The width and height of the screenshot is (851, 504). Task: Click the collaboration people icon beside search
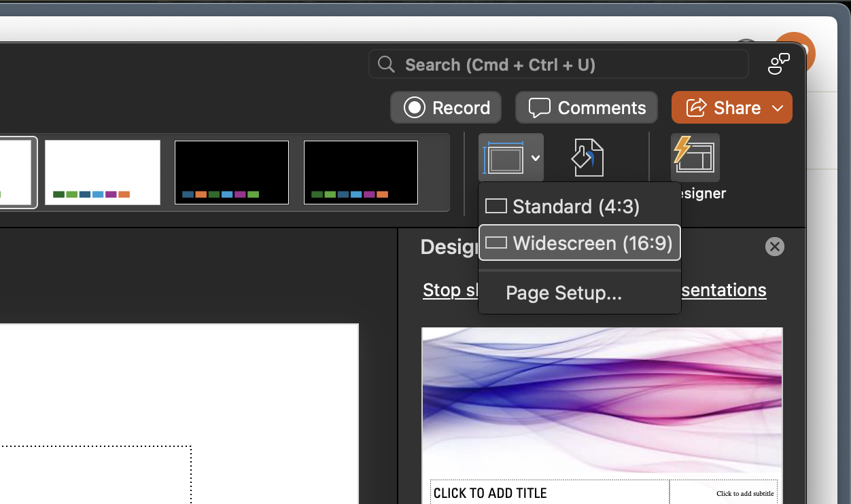click(x=778, y=64)
